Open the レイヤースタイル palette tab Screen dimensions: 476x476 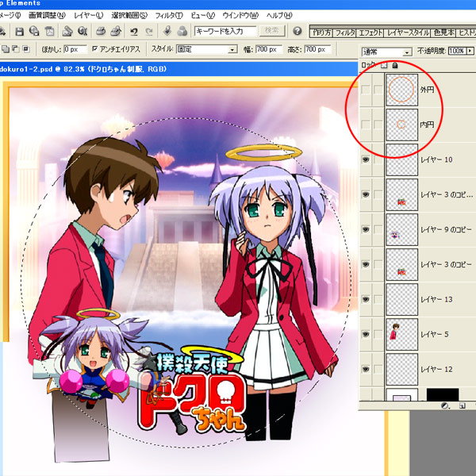[408, 33]
